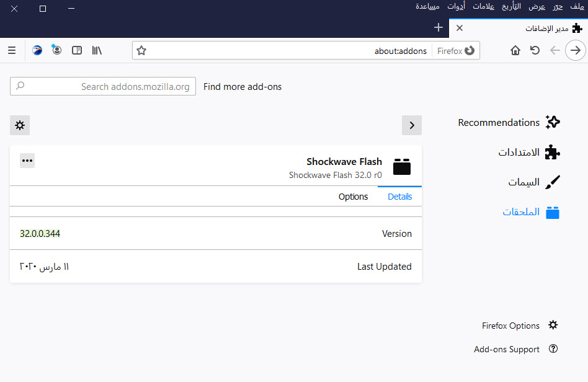This screenshot has width=588, height=382.
Task: Toggle the sidebar view icon
Action: tap(77, 50)
